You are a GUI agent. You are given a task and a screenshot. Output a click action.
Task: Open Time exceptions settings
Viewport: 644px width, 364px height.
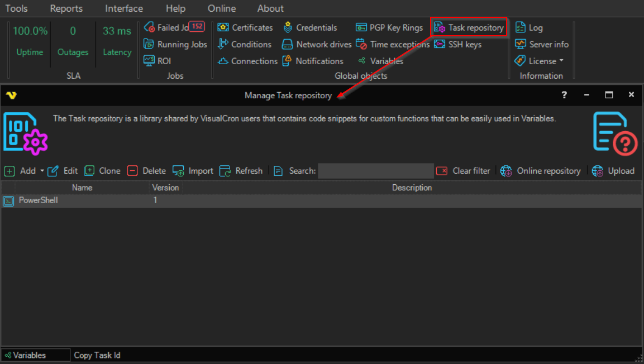click(393, 44)
